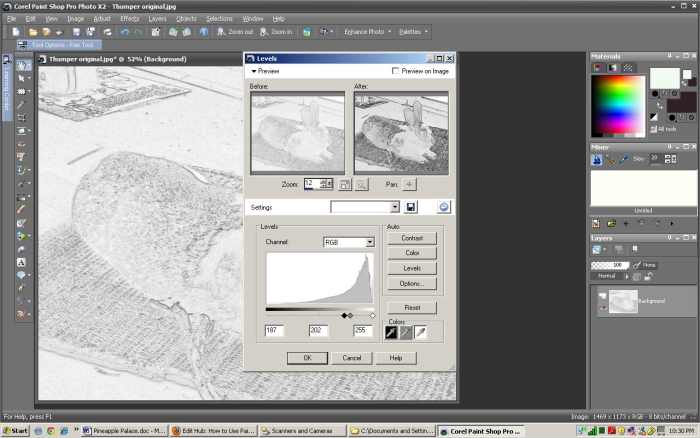Click the Pan navigate button in Levels dialog
Screen dimensions: 700x438
409,184
